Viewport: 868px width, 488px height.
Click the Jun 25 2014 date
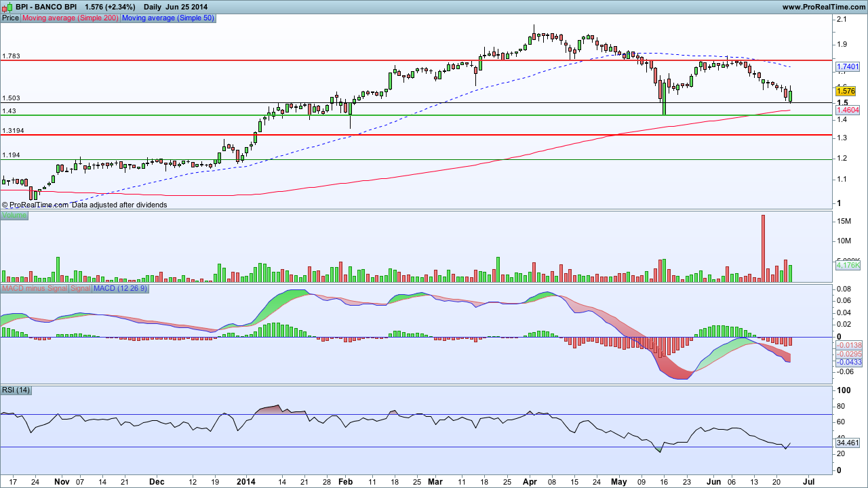coord(186,7)
